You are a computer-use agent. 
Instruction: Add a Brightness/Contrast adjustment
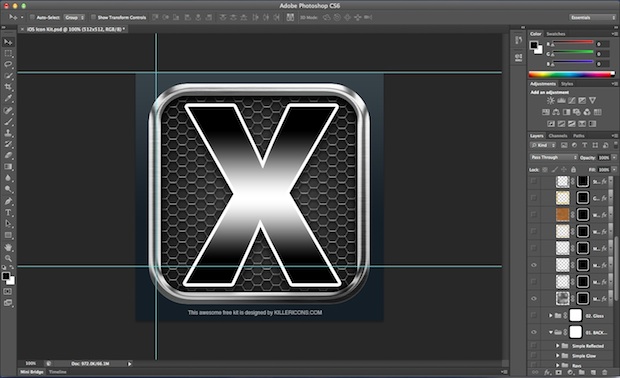tap(550, 101)
